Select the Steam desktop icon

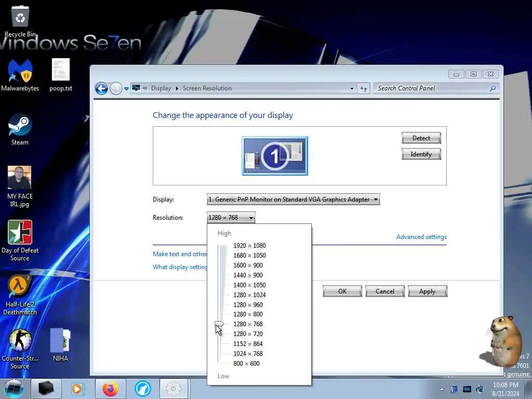[20, 129]
